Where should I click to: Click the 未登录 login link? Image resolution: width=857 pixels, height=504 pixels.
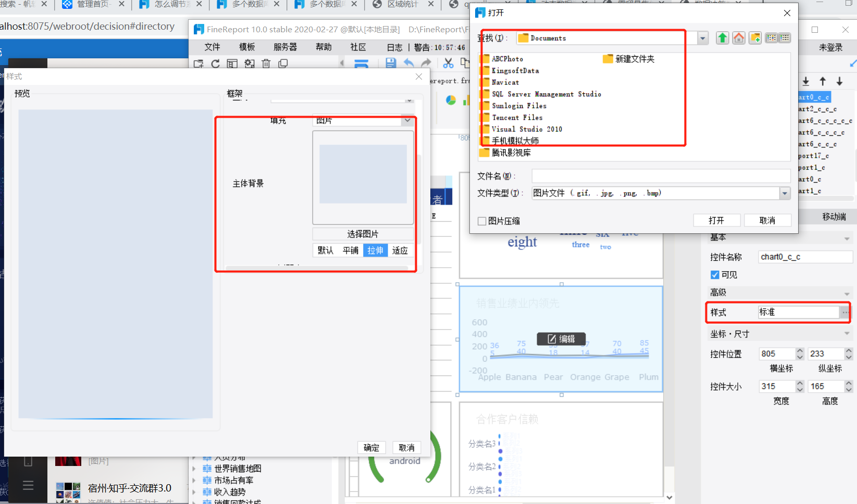pos(830,47)
